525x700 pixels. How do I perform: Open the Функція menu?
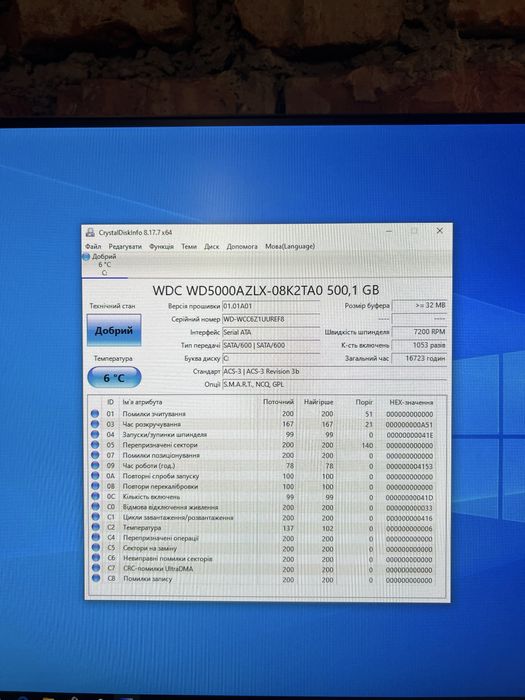[x=162, y=246]
